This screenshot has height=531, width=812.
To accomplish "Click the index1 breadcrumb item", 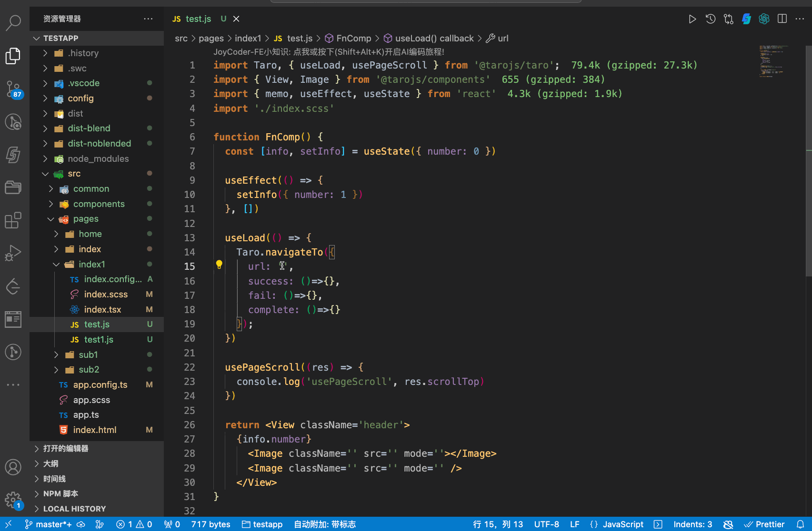I will pyautogui.click(x=248, y=39).
